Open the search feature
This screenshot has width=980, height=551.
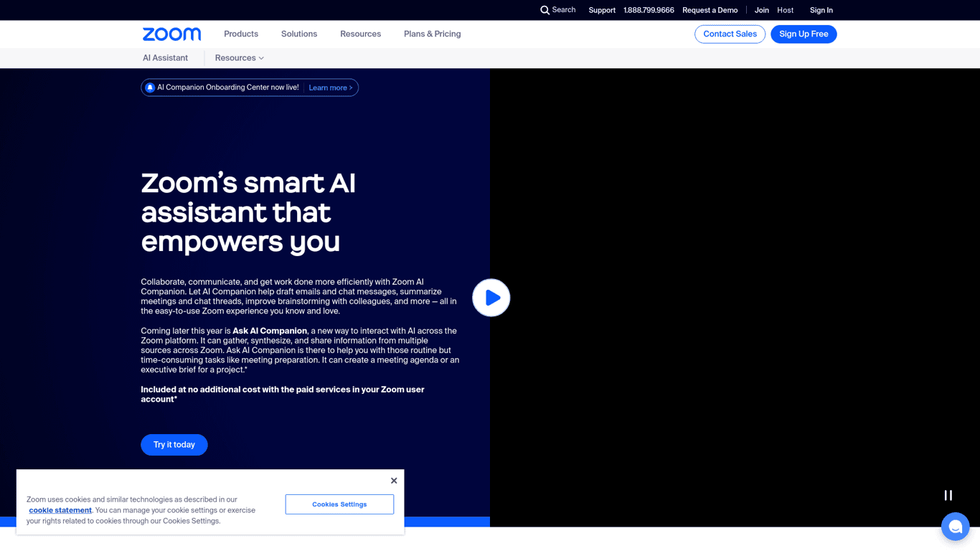[x=557, y=10]
